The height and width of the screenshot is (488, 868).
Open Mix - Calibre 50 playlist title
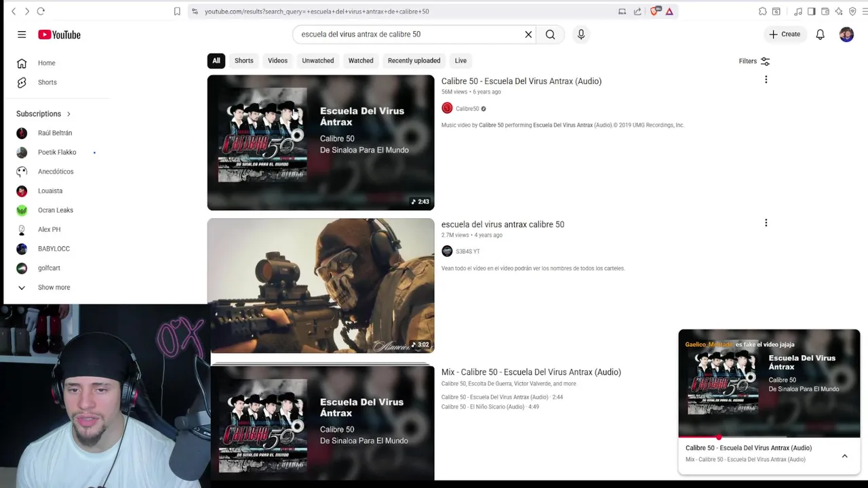point(531,372)
